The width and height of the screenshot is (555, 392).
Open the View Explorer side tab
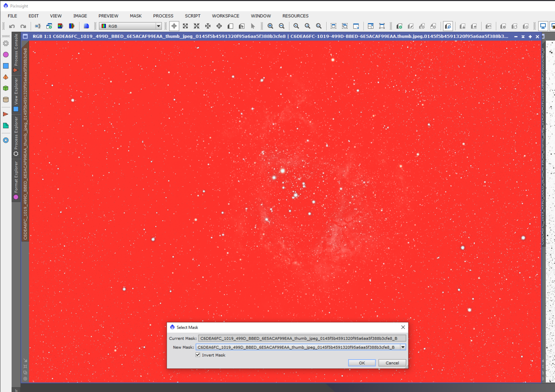coord(16,94)
